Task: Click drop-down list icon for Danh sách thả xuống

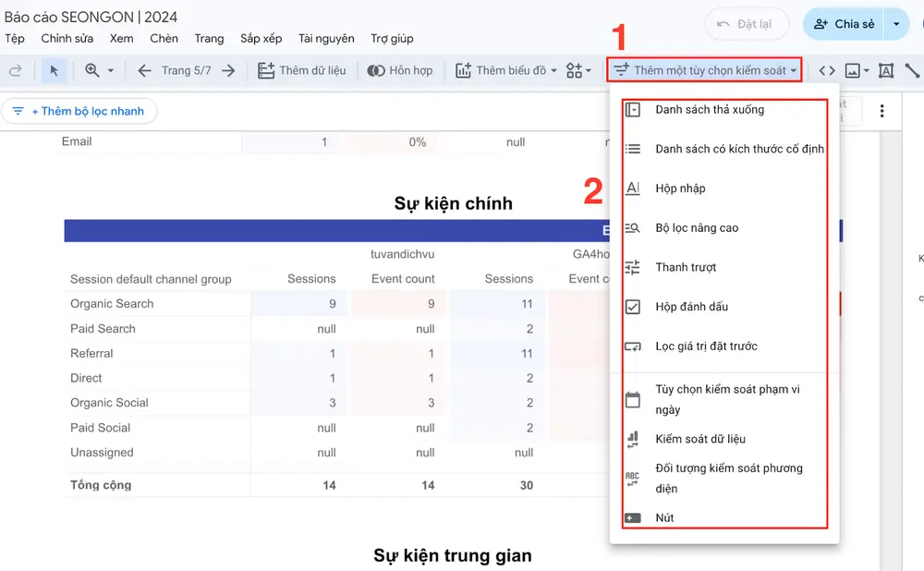Action: click(632, 110)
